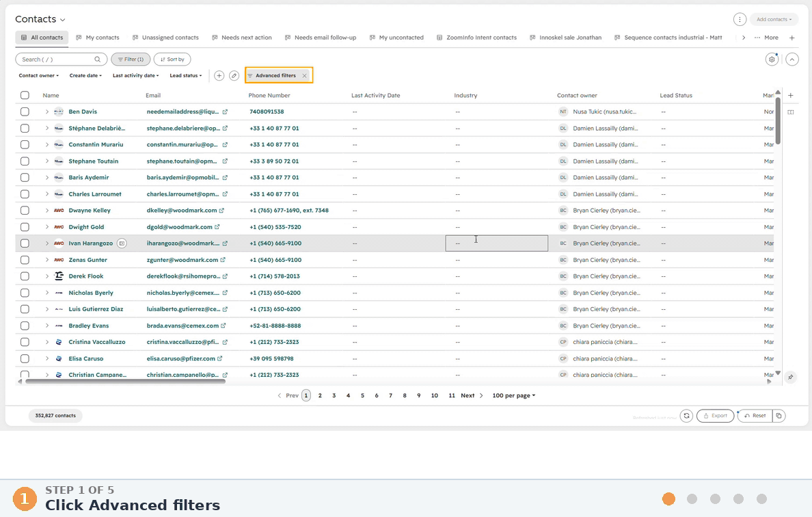Open the Contact owner filter dropdown
The height and width of the screenshot is (517, 812).
39,76
